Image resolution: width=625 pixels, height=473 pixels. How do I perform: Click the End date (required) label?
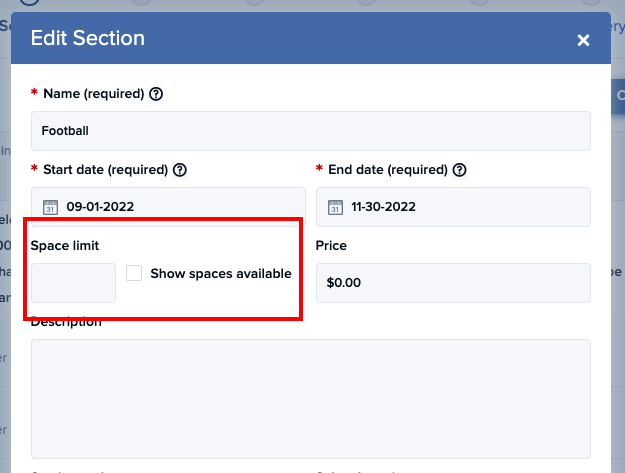coord(388,170)
